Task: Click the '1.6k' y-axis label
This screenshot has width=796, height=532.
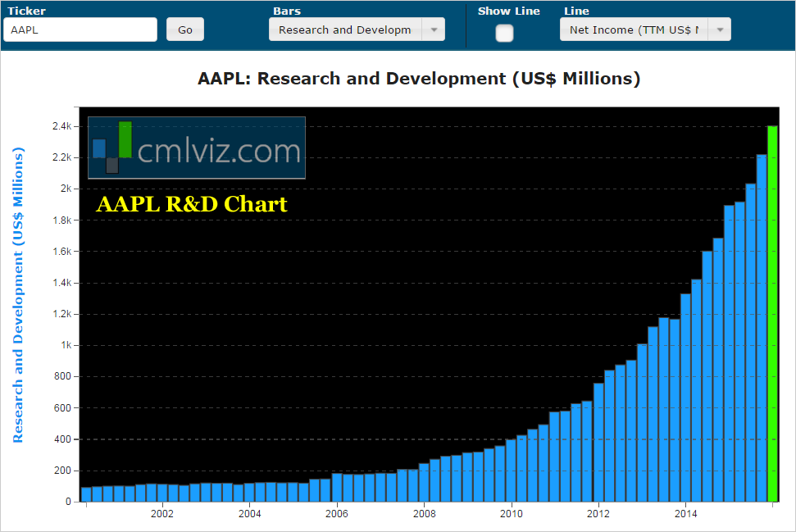Action: (62, 252)
